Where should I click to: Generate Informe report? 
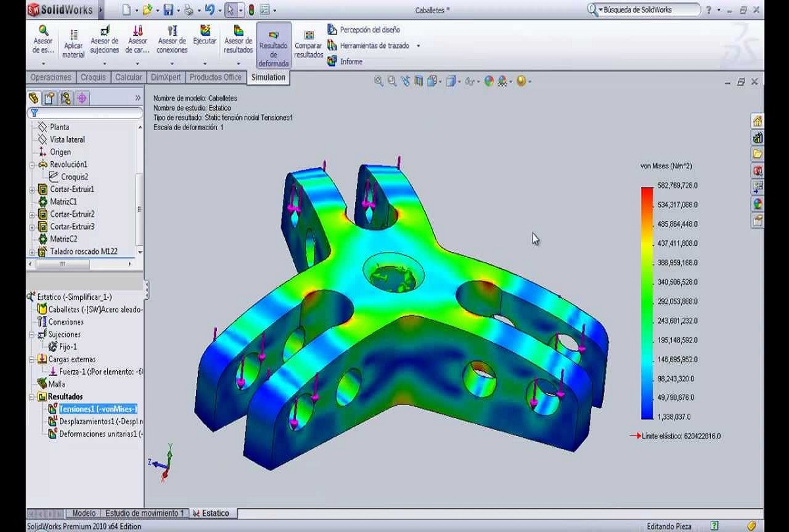click(345, 61)
